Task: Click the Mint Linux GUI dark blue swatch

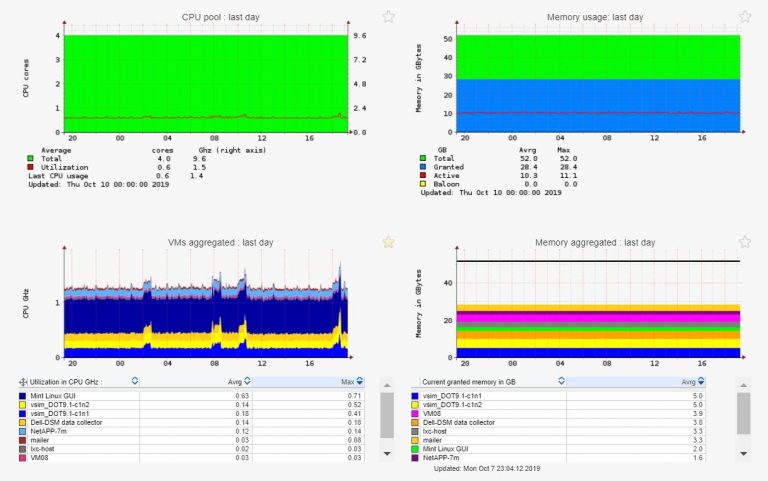Action: pos(22,396)
